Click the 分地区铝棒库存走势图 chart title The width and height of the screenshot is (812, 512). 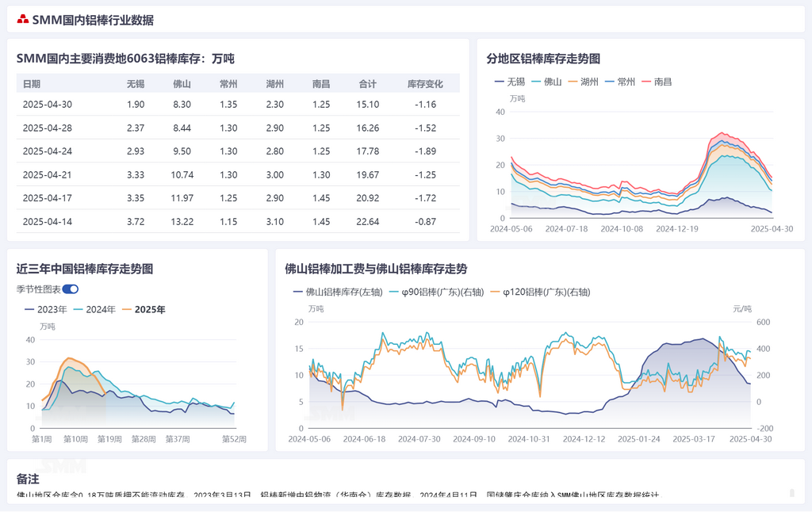click(543, 59)
